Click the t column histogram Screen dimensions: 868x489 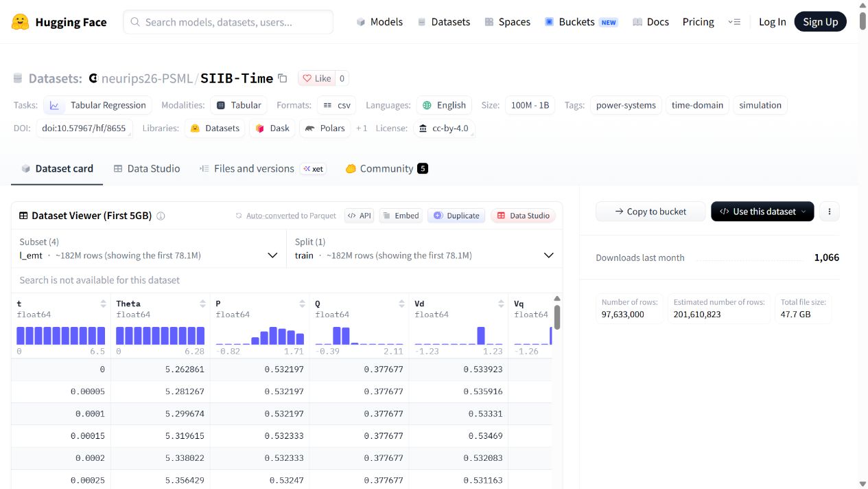(x=61, y=335)
